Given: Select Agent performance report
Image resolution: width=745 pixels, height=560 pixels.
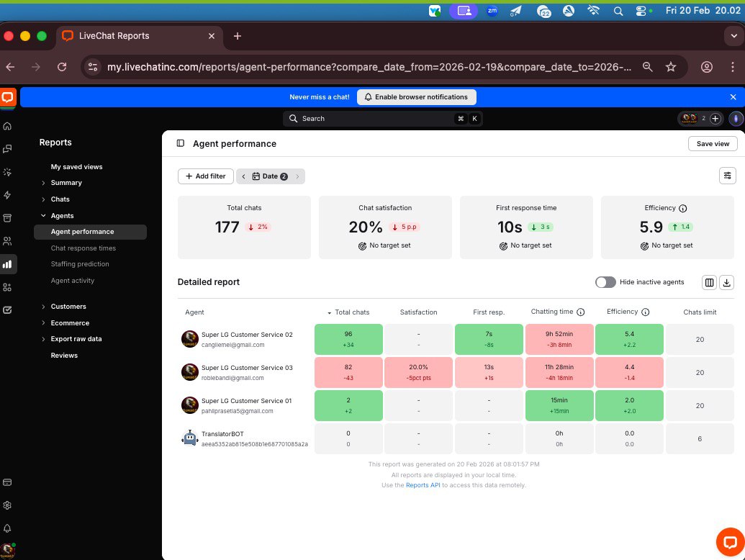Looking at the screenshot, I should (x=90, y=232).
